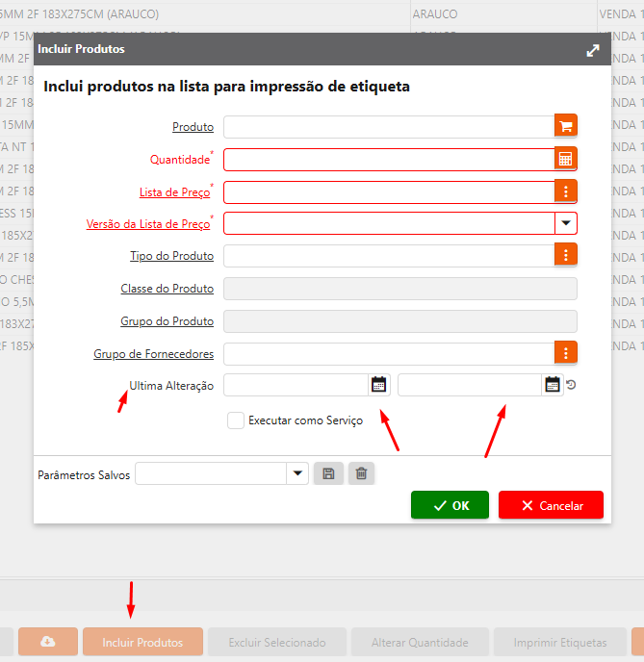This screenshot has height=662, width=644.
Task: Click Alterar Quantidade button
Action: coord(420,642)
